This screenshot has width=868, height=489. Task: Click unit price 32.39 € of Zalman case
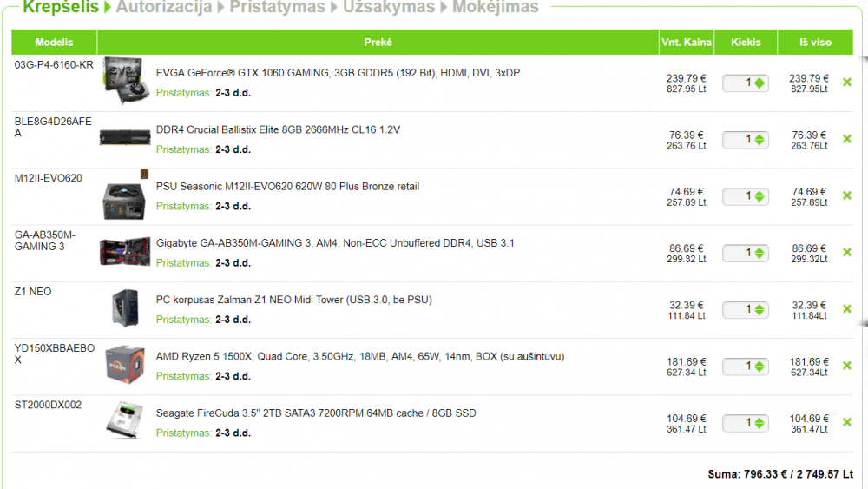(687, 305)
